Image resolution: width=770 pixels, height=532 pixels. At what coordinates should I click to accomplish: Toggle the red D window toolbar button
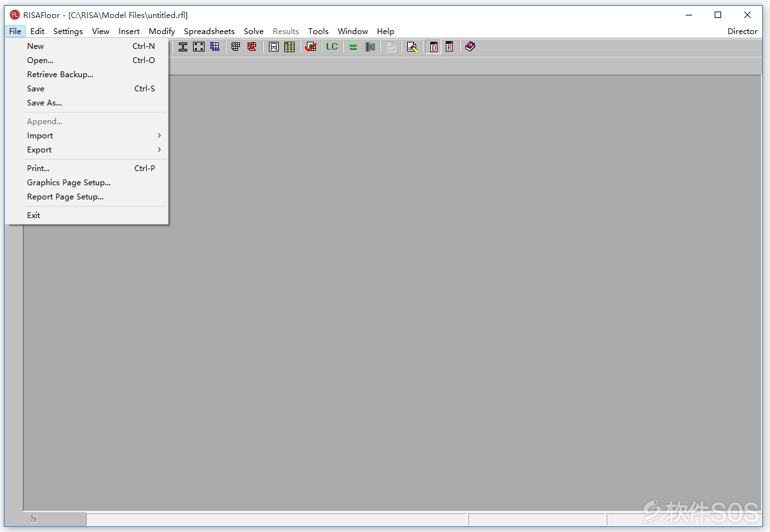434,47
